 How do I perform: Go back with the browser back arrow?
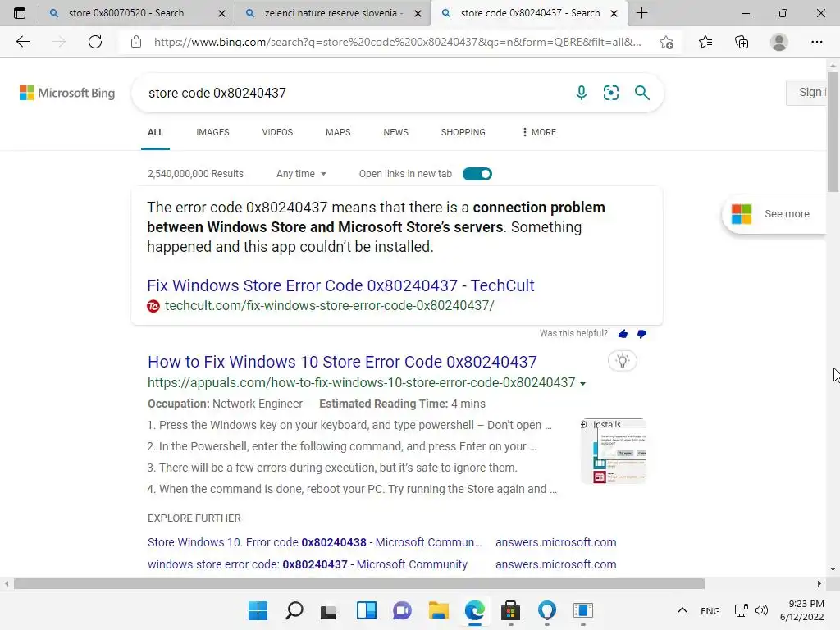coord(22,42)
